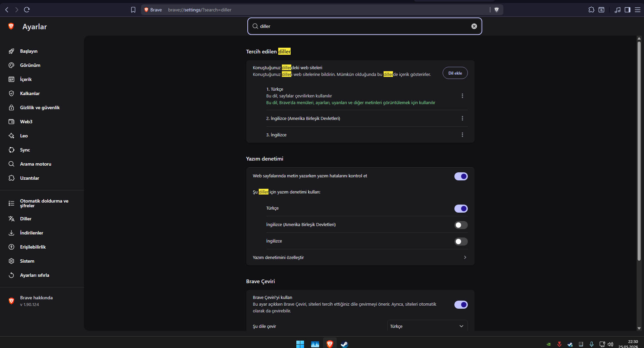Open the Brave hamburger main menu

(638, 10)
